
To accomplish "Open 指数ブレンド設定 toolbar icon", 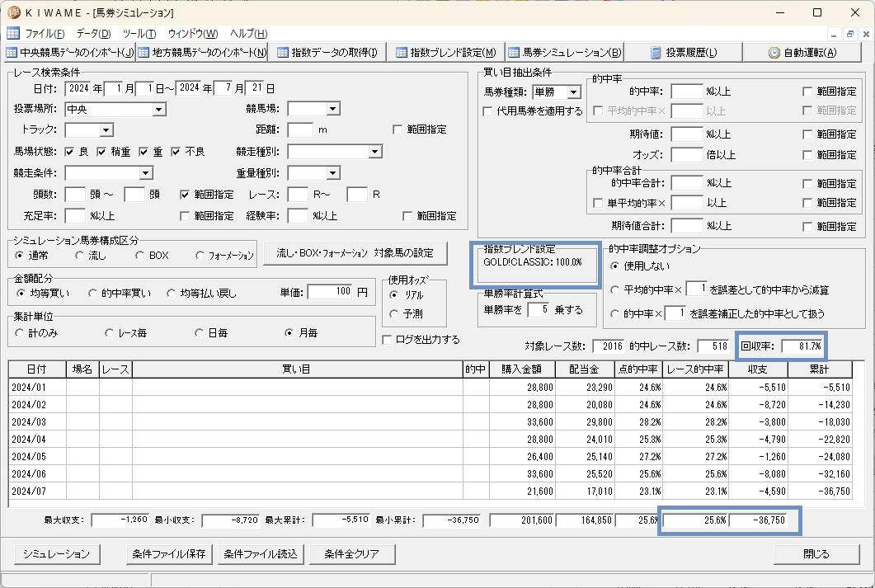I will click(x=402, y=53).
